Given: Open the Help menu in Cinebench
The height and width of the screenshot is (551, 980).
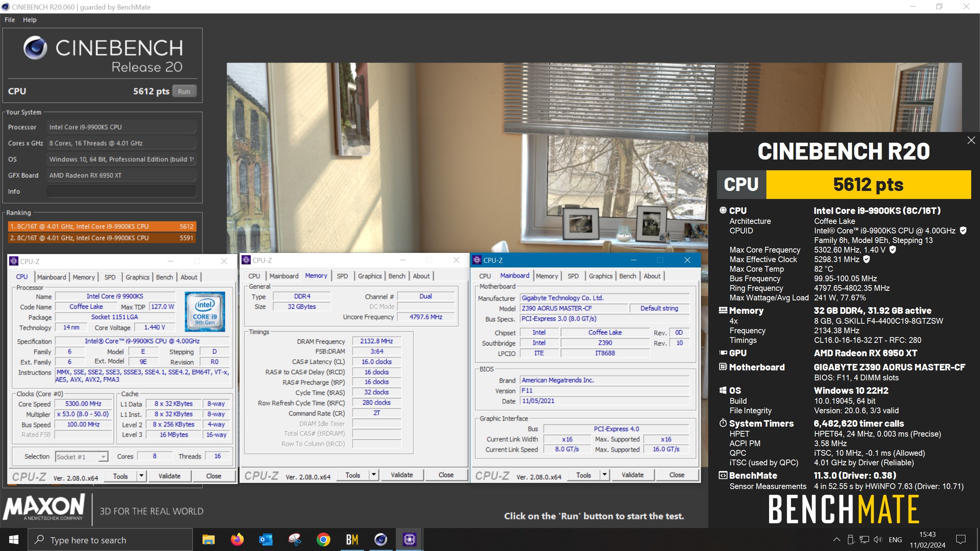Looking at the screenshot, I should pos(29,20).
